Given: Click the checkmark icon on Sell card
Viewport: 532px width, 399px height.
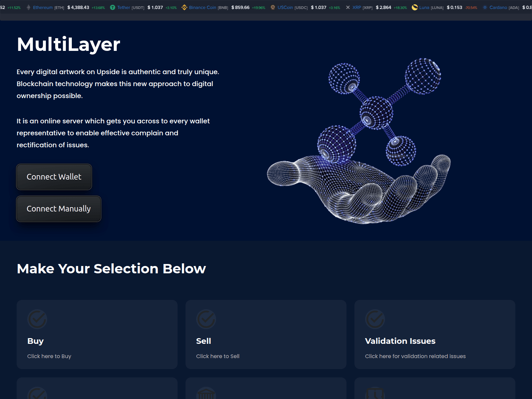Looking at the screenshot, I should click(x=206, y=319).
